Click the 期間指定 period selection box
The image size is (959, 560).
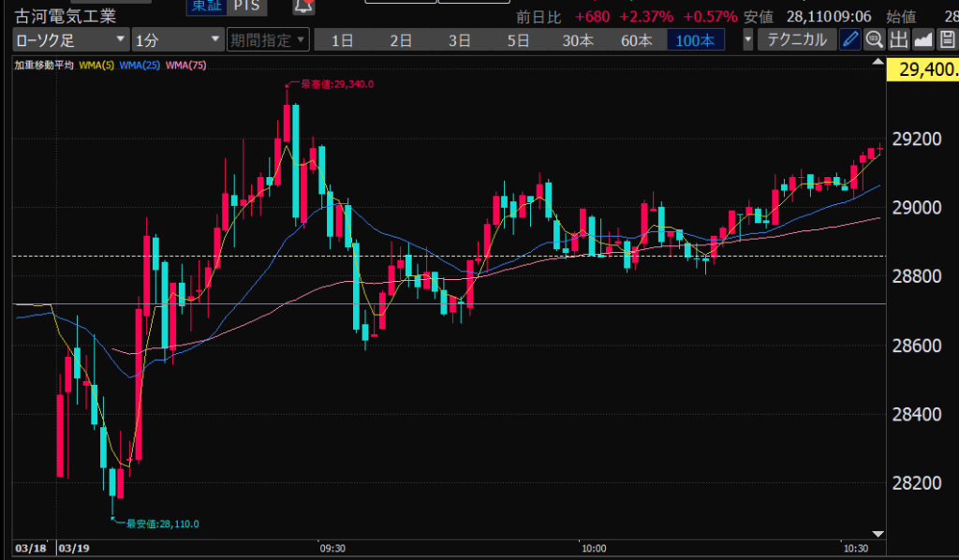point(268,39)
